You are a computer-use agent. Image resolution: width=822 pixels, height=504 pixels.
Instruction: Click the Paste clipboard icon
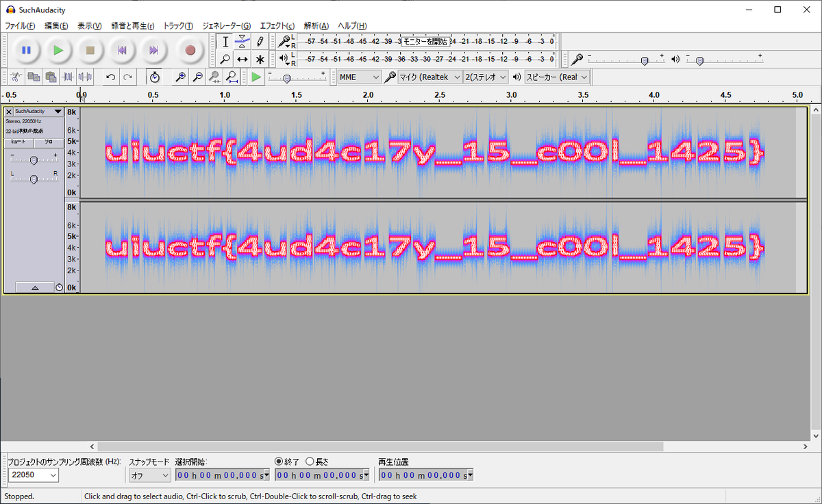pos(51,77)
